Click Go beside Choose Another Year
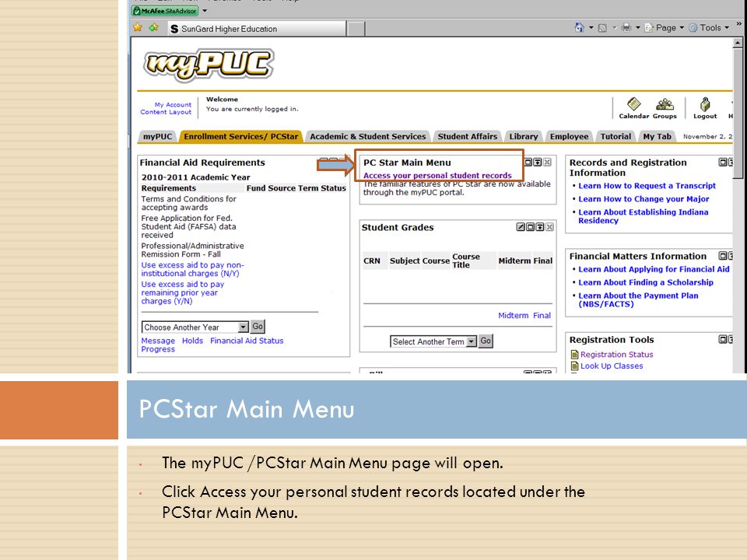Screen dimensions: 747x560 [x=258, y=327]
